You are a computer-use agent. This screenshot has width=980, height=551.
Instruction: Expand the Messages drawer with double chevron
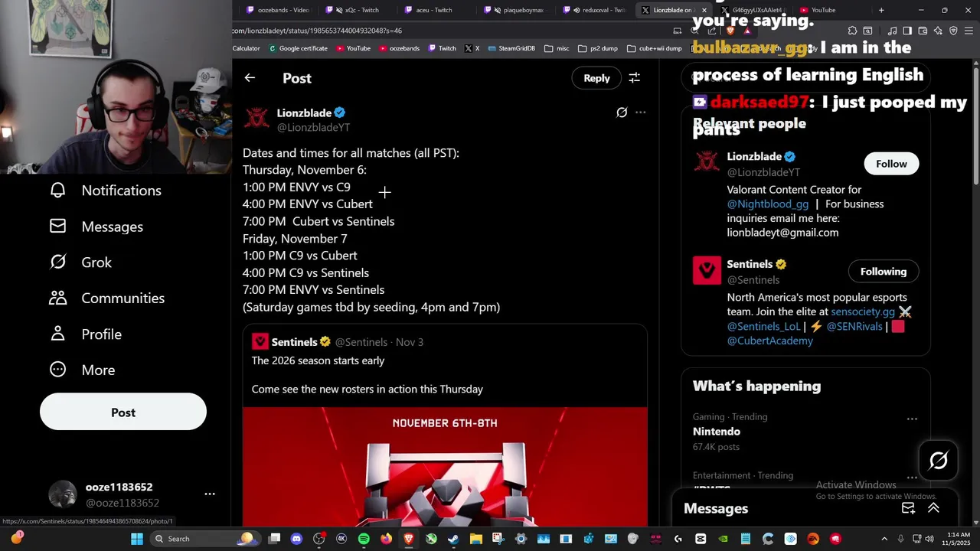tap(933, 508)
